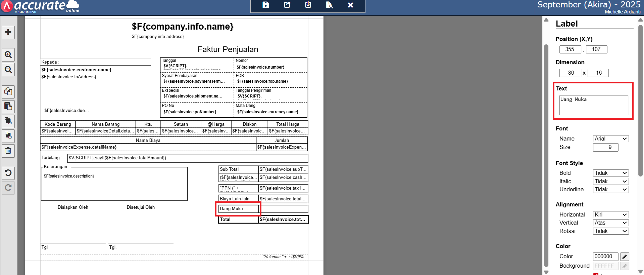Zoom in on the design canvas
The image size is (644, 275).
click(8, 55)
